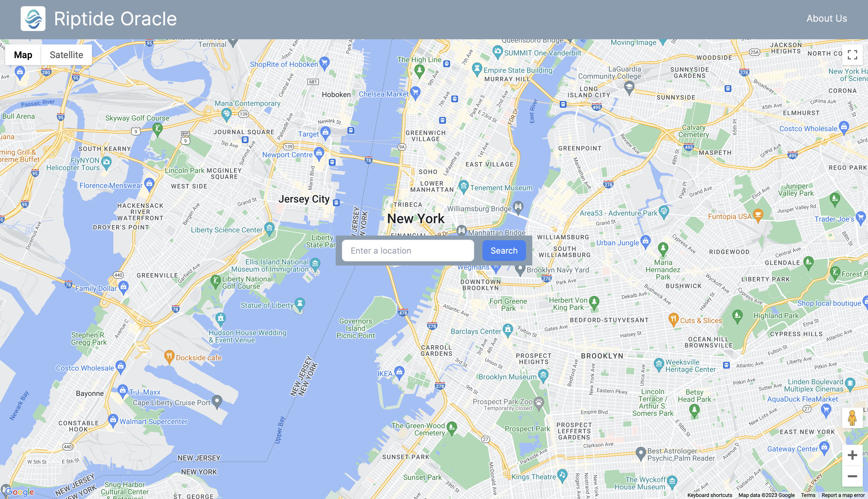Focus the Enter a location field
This screenshot has width=868, height=499.
tap(408, 251)
